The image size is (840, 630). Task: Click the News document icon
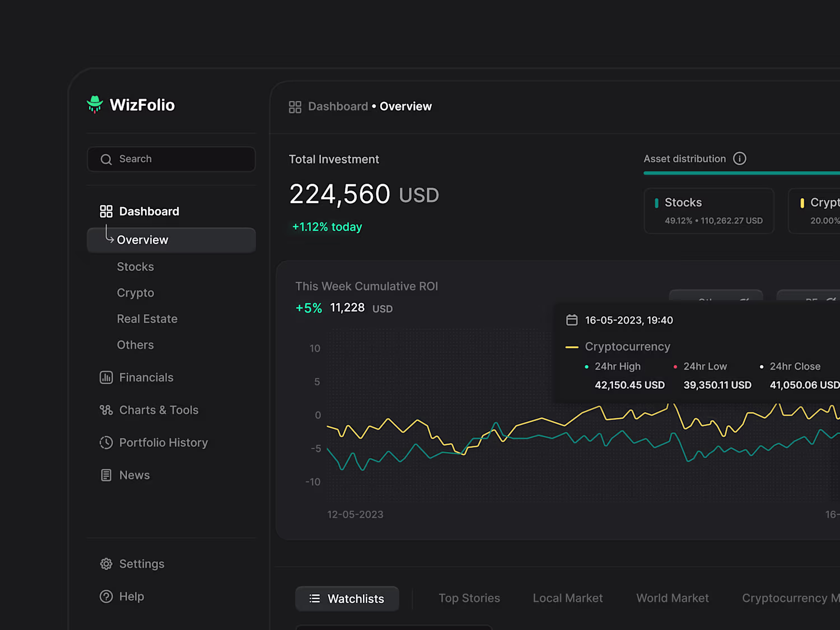[x=106, y=475]
